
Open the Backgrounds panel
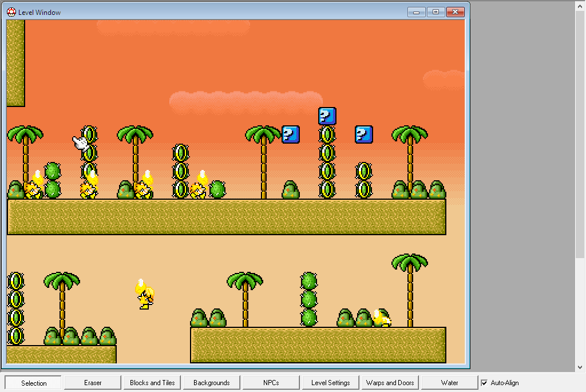pos(212,383)
